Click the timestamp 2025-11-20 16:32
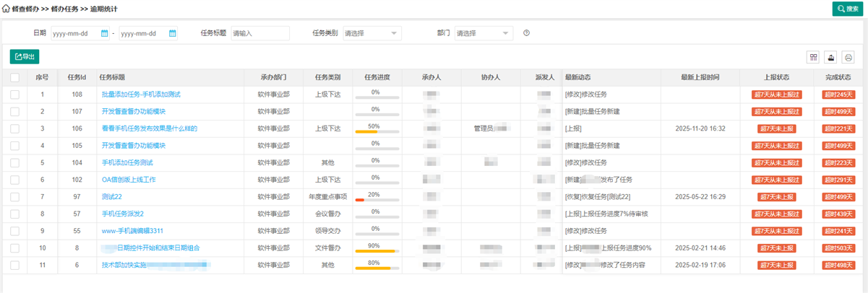Screen dimensions: 868x293 (x=700, y=128)
